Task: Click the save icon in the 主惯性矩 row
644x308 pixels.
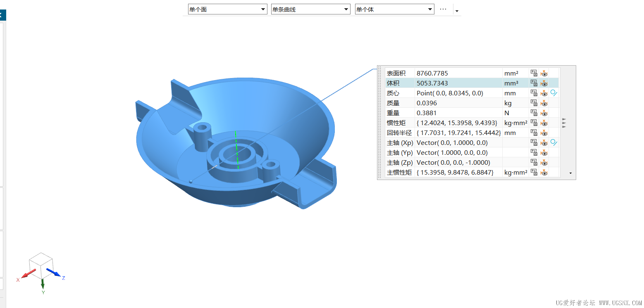Action: [x=534, y=172]
